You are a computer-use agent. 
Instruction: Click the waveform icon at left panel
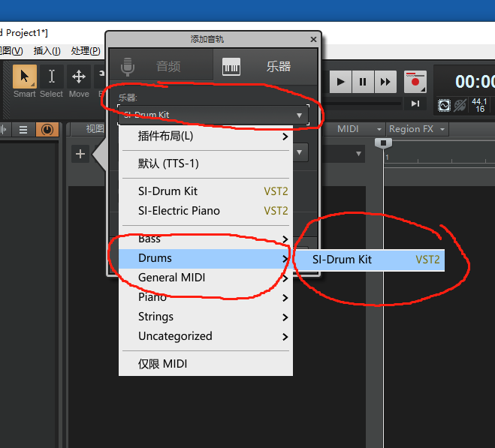(5, 130)
